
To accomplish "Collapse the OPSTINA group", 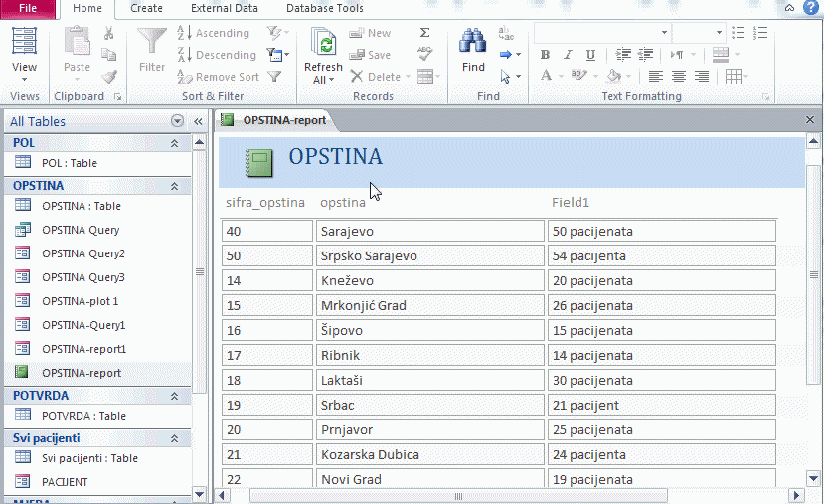I will point(175,186).
